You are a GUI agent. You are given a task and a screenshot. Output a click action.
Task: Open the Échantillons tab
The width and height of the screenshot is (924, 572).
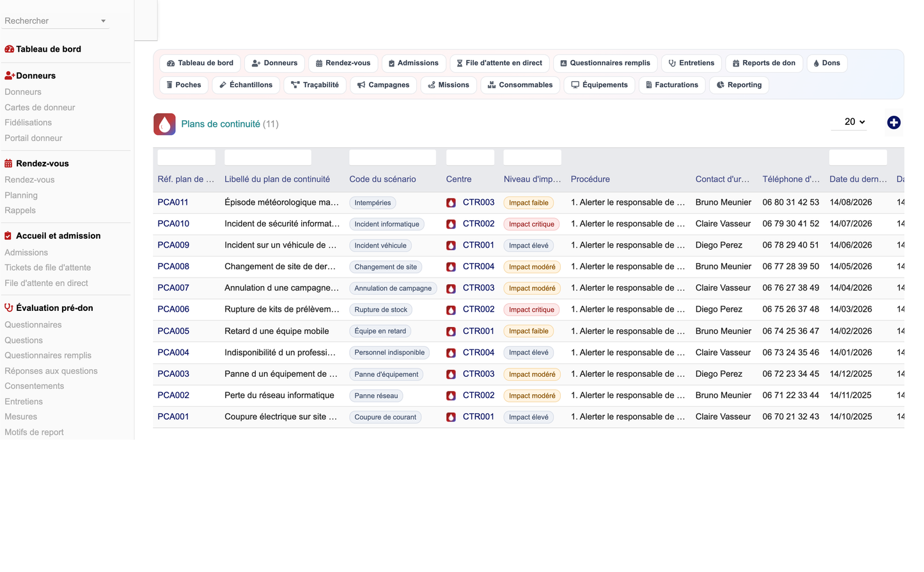[x=246, y=85]
